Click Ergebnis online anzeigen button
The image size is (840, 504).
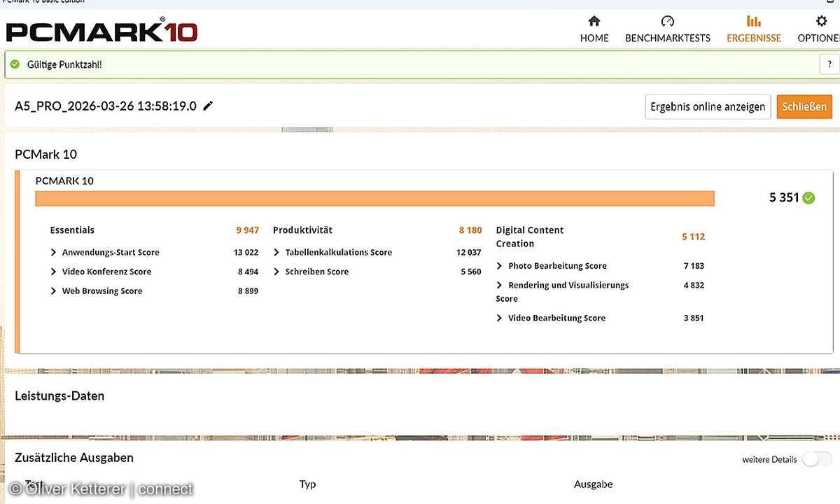(707, 107)
